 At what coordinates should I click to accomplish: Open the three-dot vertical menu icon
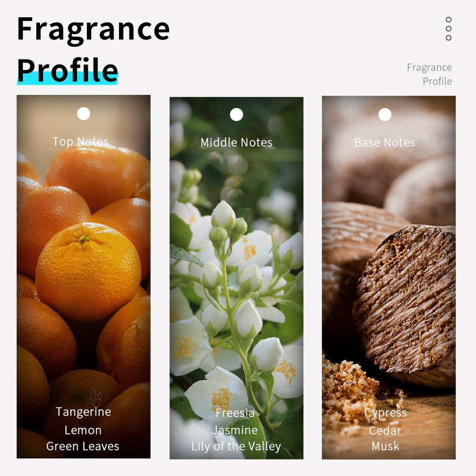pyautogui.click(x=448, y=29)
